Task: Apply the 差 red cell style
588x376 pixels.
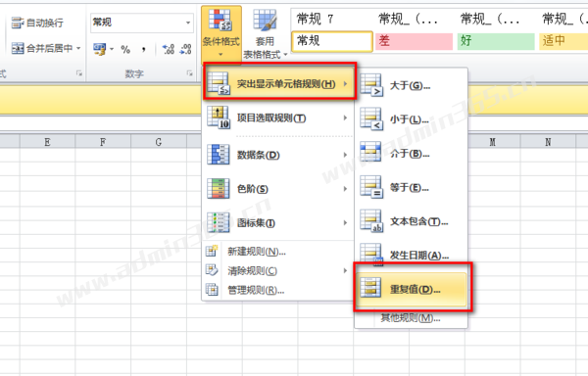Action: (414, 41)
